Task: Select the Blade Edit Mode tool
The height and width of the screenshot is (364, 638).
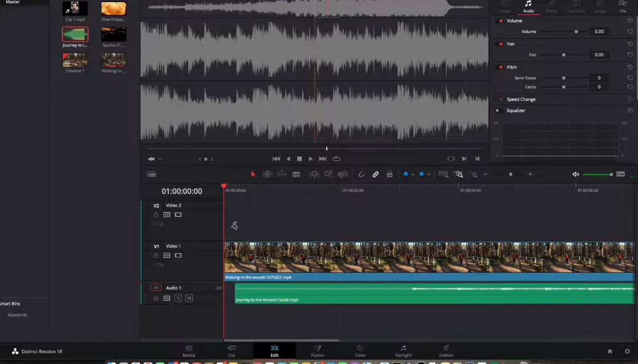Action: pyautogui.click(x=296, y=174)
